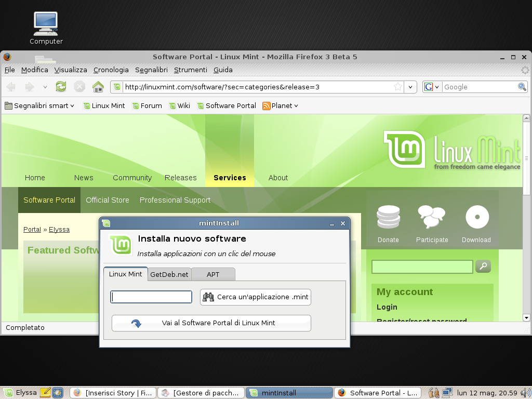Open the Forum bookmark

(147, 106)
